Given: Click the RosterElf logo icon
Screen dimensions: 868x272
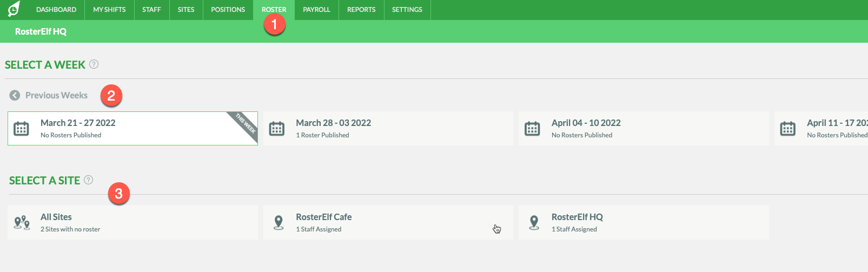Looking at the screenshot, I should click(x=14, y=9).
